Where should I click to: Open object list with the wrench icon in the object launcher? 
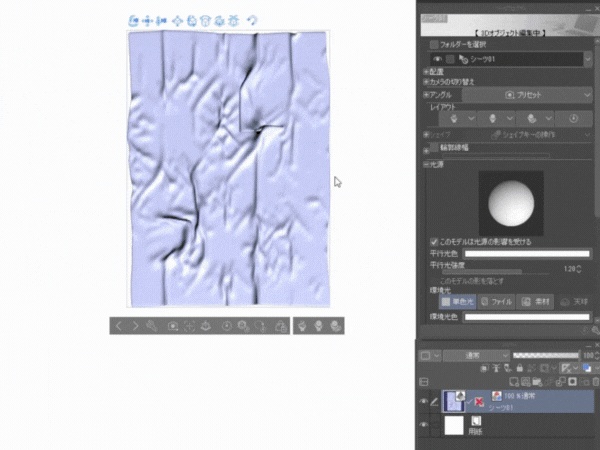coord(152,326)
